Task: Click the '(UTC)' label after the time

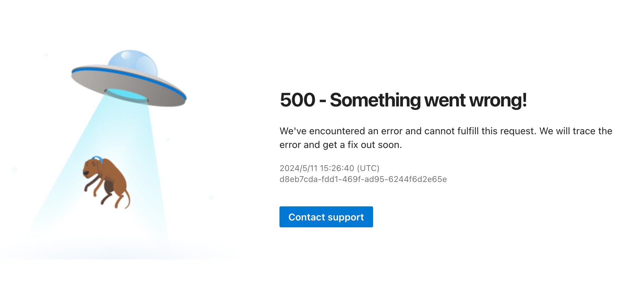Action: click(x=368, y=168)
